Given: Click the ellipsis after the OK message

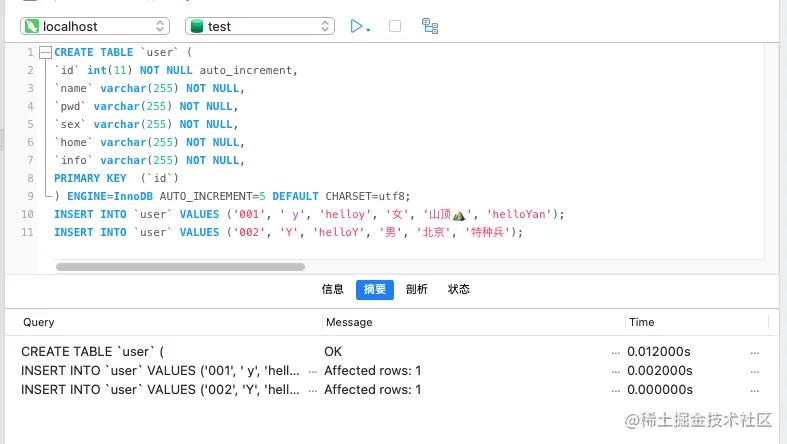Looking at the screenshot, I should 615,353.
